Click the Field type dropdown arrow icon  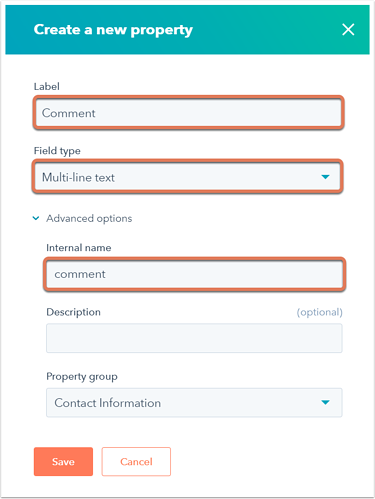click(x=325, y=177)
